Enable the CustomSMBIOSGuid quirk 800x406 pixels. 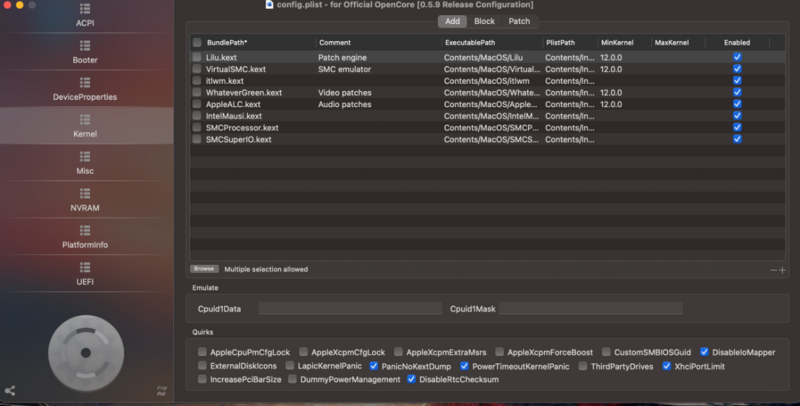pyautogui.click(x=606, y=352)
